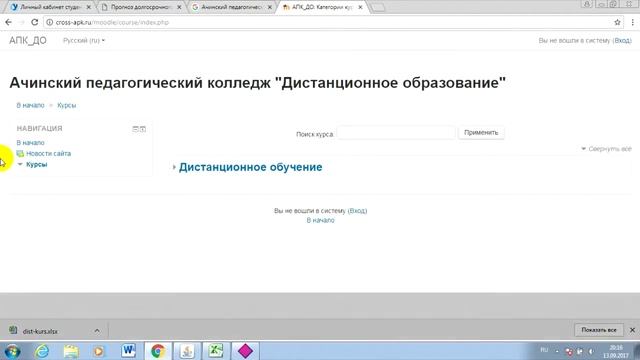
Task: Open Microsoft Excel from the taskbar
Action: pyautogui.click(x=216, y=351)
